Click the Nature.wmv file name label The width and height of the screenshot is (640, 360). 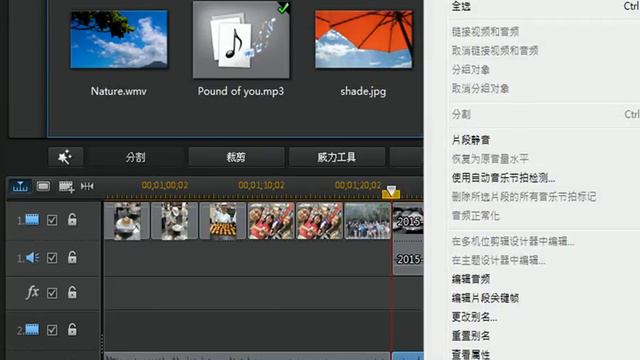pos(119,91)
